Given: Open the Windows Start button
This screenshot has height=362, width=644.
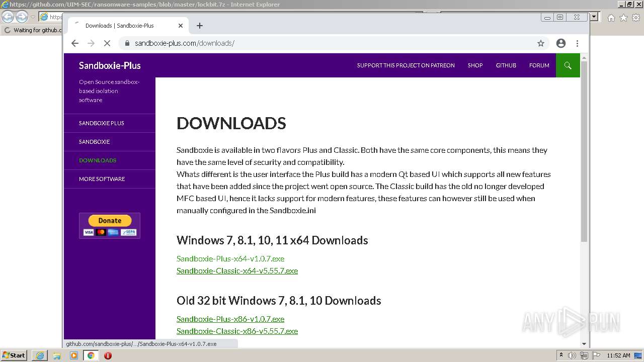Looking at the screenshot, I should click(14, 355).
